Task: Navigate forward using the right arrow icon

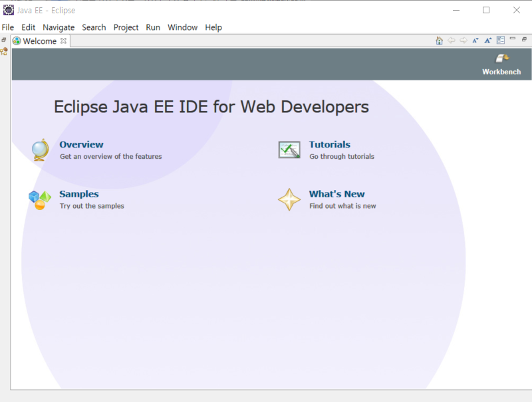Action: click(464, 40)
